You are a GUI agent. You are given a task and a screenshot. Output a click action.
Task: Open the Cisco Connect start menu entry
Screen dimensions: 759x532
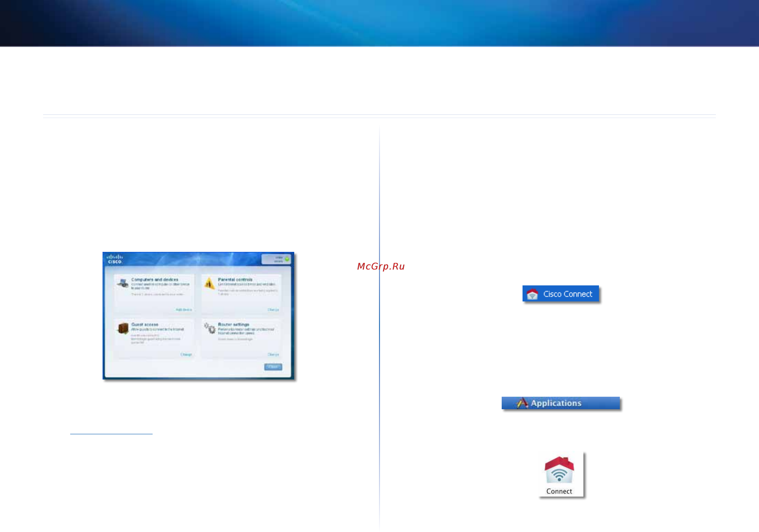561,294
